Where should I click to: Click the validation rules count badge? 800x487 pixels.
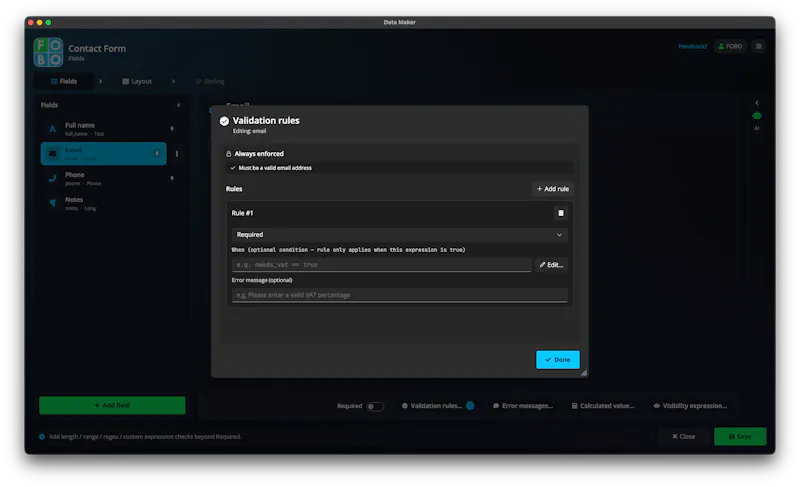coord(470,406)
